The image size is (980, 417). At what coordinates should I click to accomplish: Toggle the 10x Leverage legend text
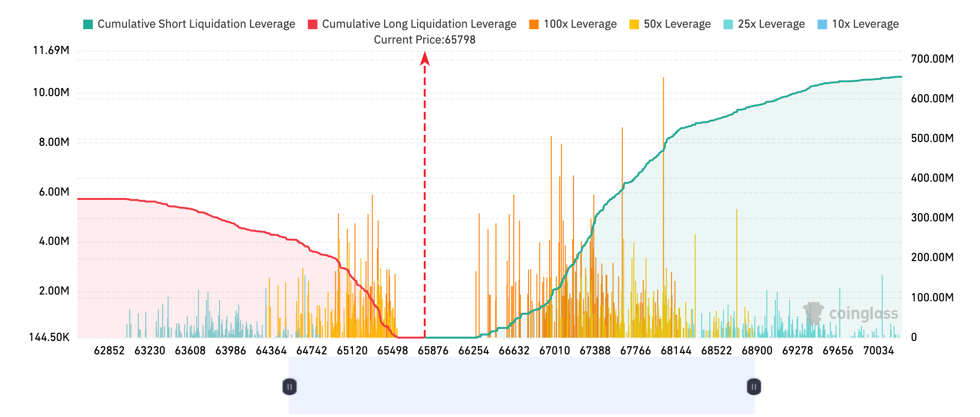(x=865, y=24)
